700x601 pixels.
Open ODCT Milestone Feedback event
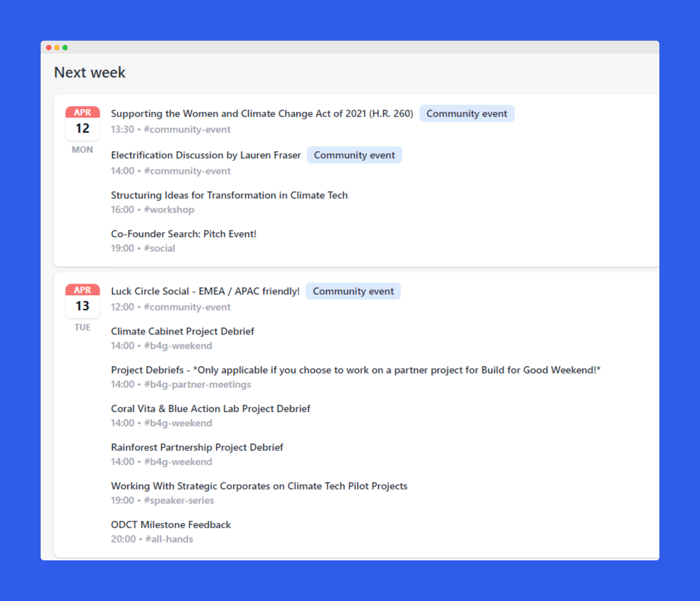(x=171, y=525)
